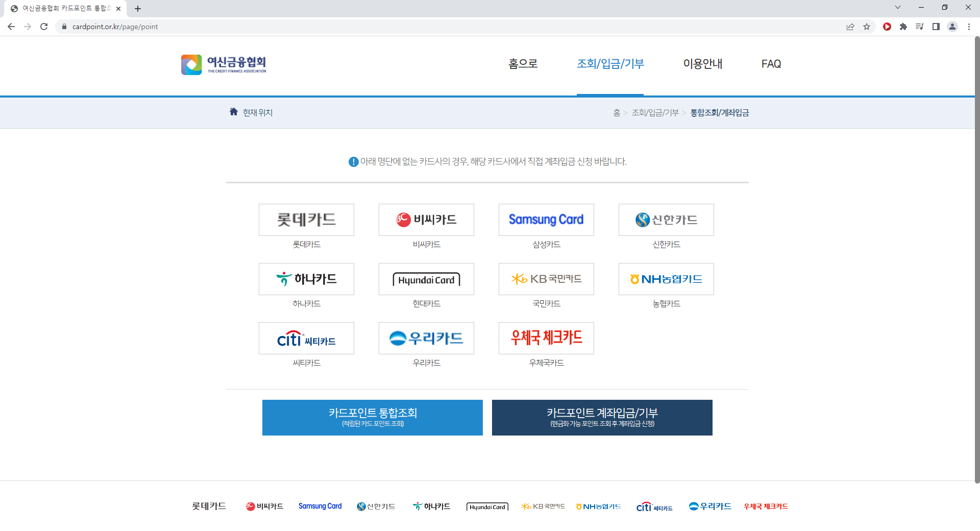Select the citi 씨티카드 logo card
The height and width of the screenshot is (531, 980).
point(306,338)
